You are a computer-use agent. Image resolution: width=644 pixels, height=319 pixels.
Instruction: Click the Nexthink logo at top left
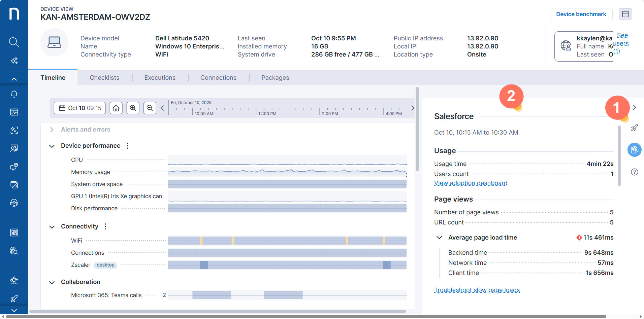pyautogui.click(x=14, y=14)
